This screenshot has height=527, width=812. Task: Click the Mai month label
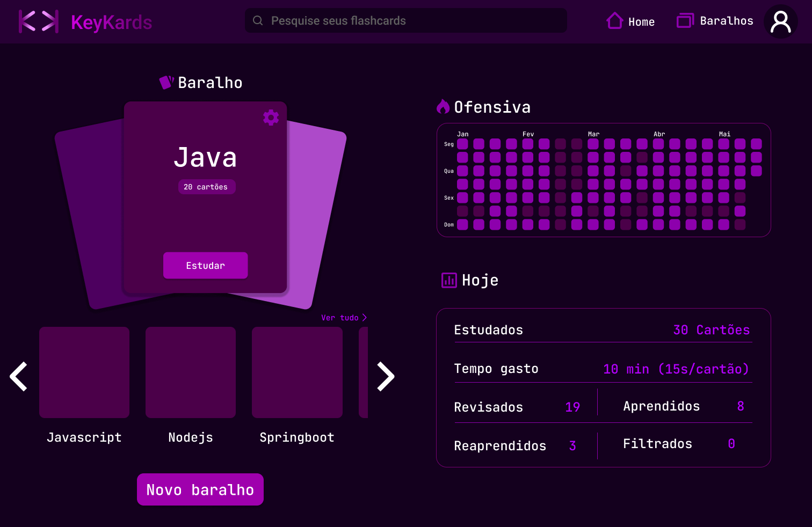click(x=725, y=134)
